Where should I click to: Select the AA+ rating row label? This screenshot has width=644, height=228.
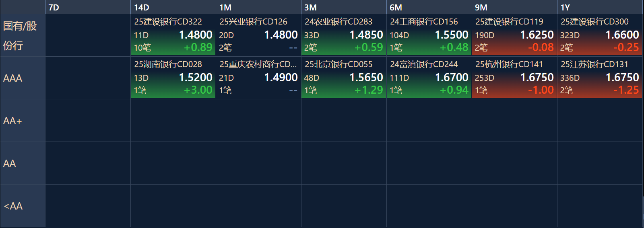[23, 121]
